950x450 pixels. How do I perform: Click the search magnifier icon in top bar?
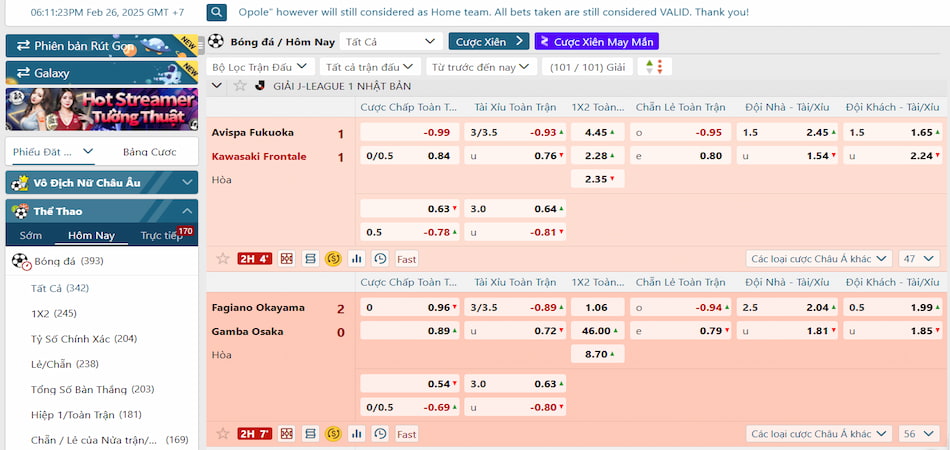click(x=217, y=13)
